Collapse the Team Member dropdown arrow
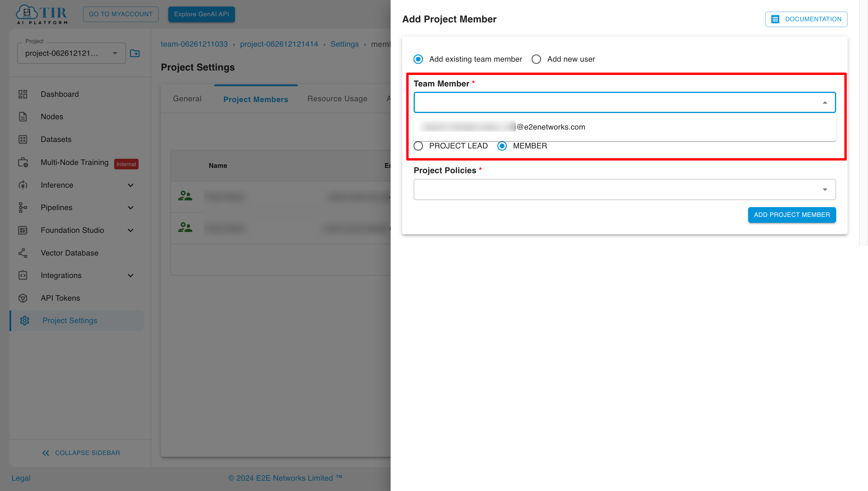The width and height of the screenshot is (868, 491). (825, 102)
